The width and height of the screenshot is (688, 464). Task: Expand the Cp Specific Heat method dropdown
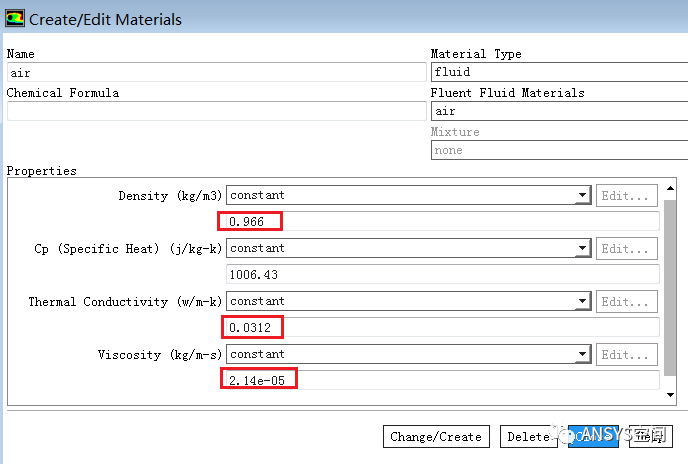[x=408, y=248]
